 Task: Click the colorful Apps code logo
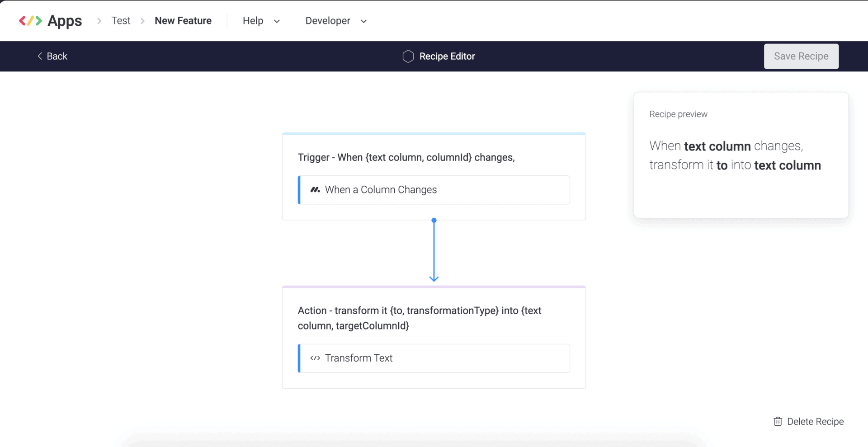click(30, 21)
